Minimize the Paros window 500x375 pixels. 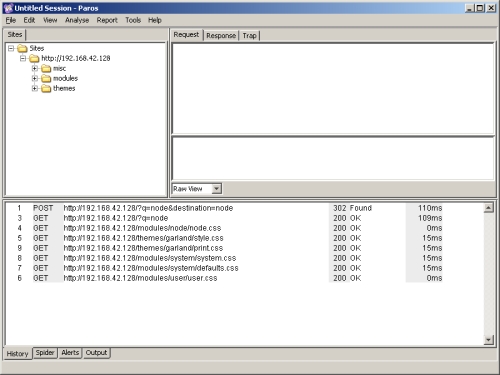click(x=470, y=8)
